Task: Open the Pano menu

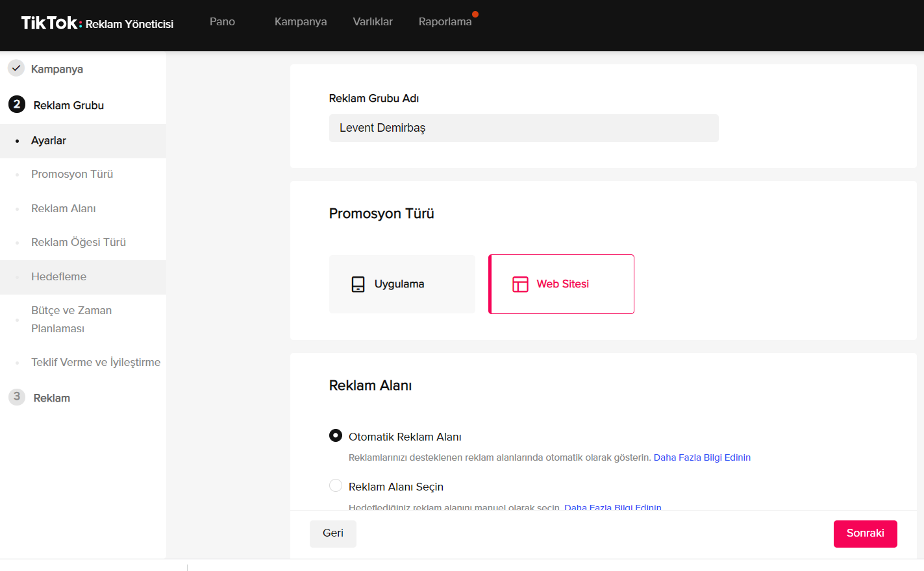Action: click(222, 21)
